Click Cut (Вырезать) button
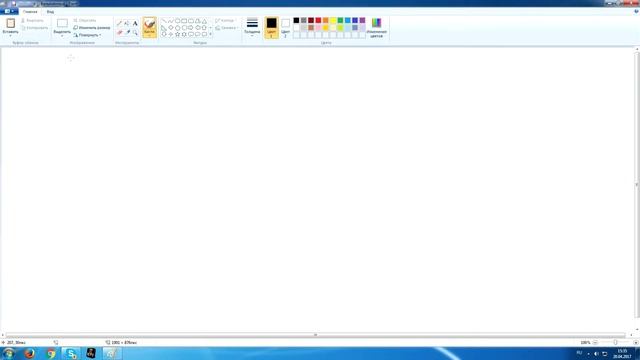 point(33,20)
